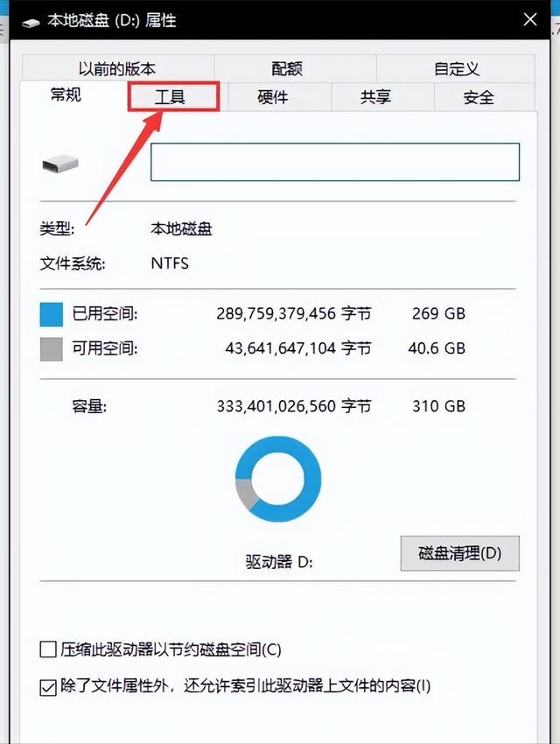Click the drive label text field

[x=335, y=162]
